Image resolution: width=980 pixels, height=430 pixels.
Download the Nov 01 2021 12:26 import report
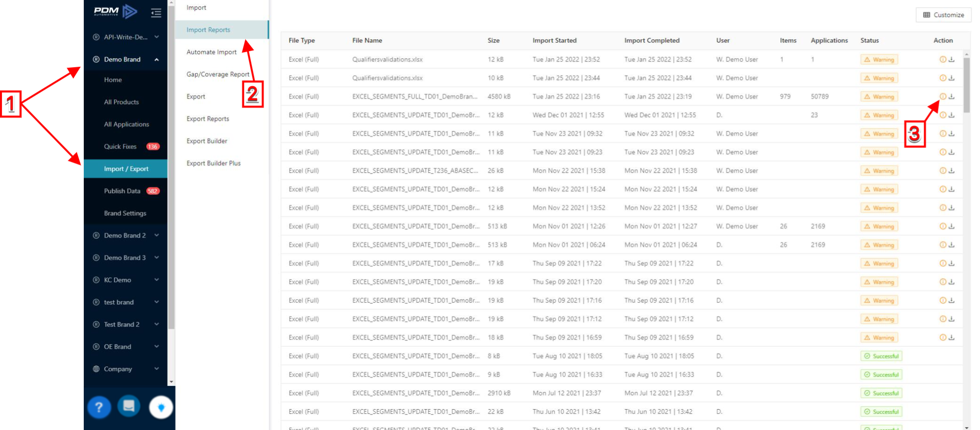point(952,226)
